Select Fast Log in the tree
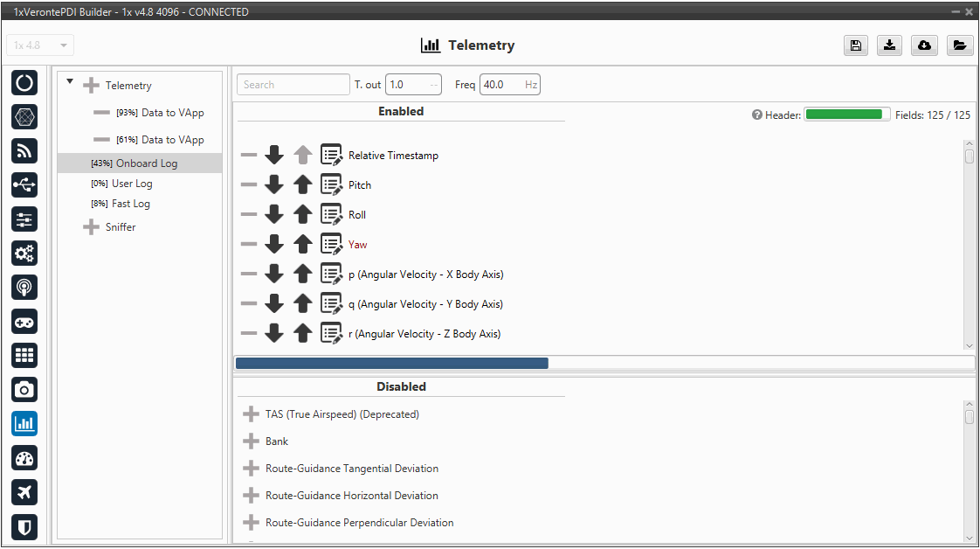 tap(130, 204)
